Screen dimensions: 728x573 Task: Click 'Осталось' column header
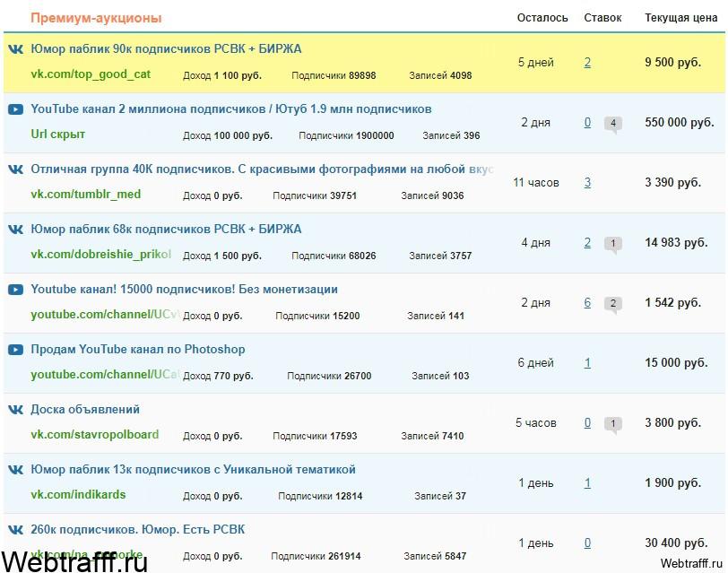(542, 18)
